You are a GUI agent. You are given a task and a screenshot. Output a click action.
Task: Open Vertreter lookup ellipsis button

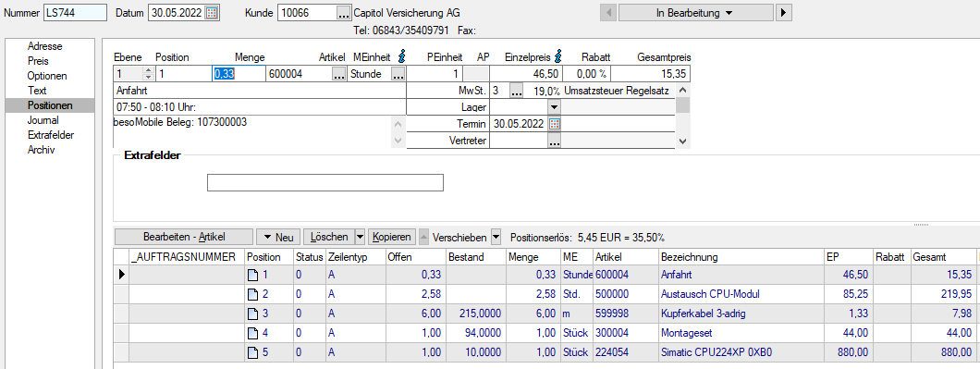555,141
